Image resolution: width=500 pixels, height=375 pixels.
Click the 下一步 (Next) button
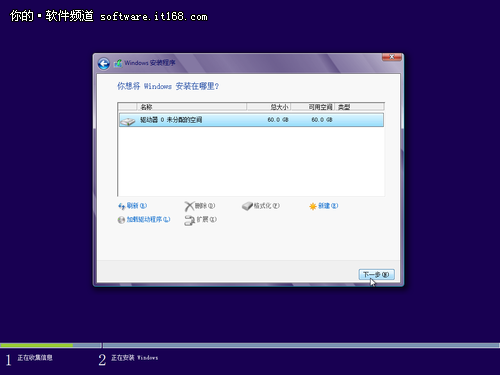pos(376,274)
